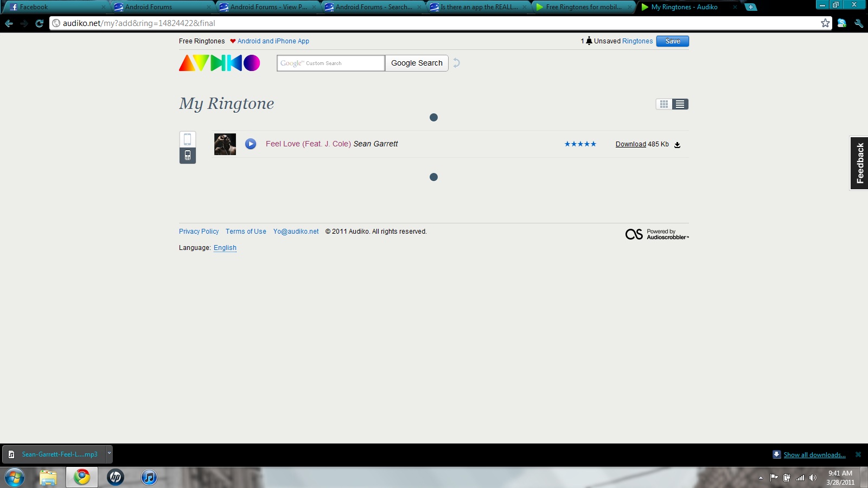This screenshot has height=488, width=868.
Task: Switch to Android Forums - Search tab
Action: pyautogui.click(x=372, y=7)
